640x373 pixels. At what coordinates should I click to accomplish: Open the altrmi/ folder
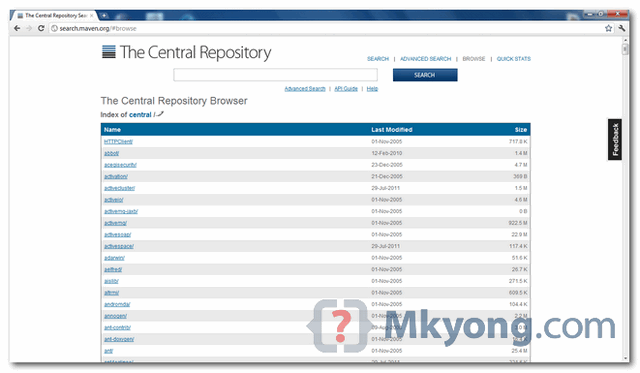click(111, 293)
